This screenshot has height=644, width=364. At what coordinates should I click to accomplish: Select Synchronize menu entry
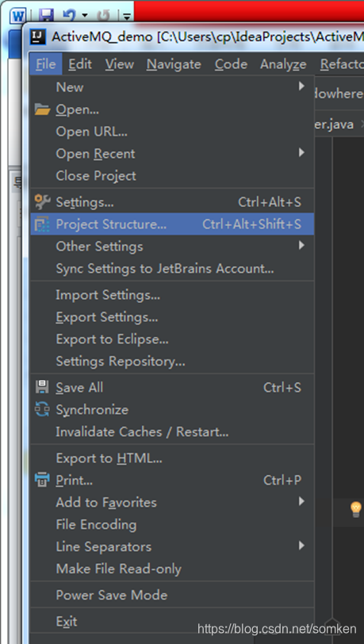pos(172,409)
